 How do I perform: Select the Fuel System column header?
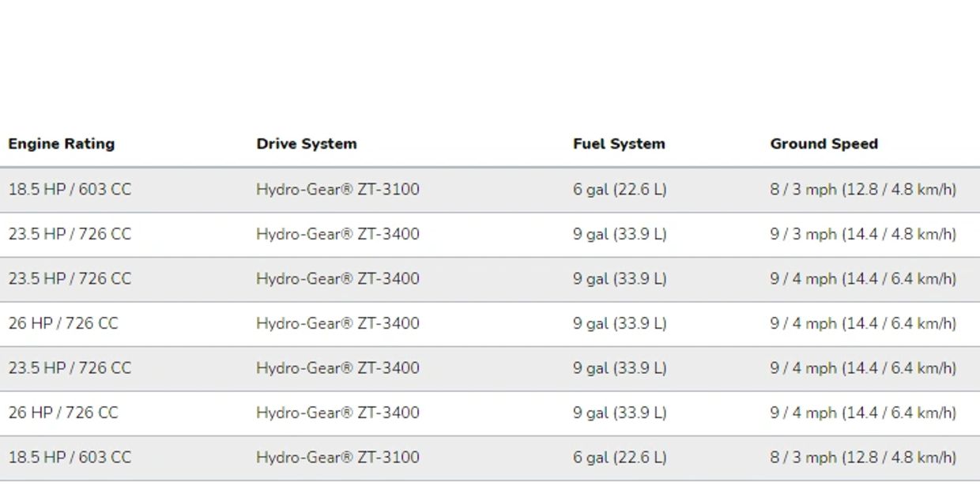point(619,144)
